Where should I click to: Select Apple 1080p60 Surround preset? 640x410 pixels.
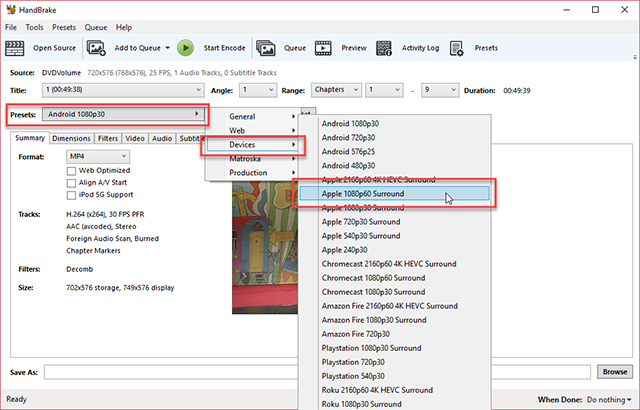click(405, 193)
